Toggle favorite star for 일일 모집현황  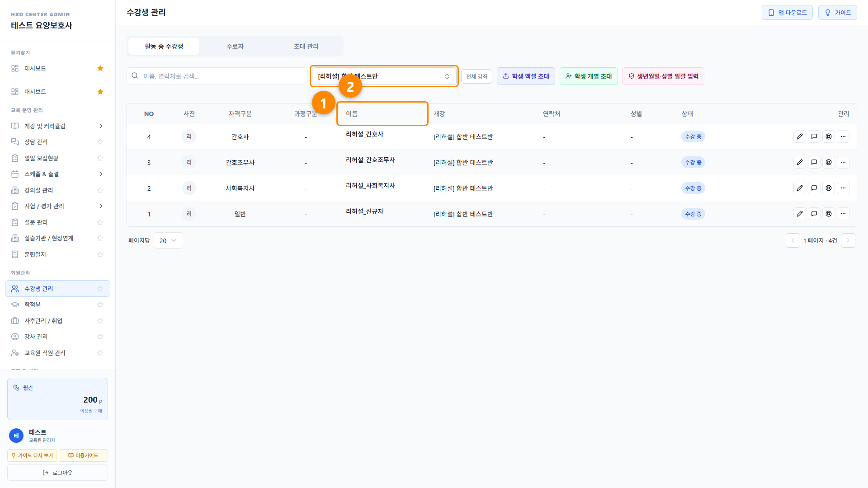(100, 158)
